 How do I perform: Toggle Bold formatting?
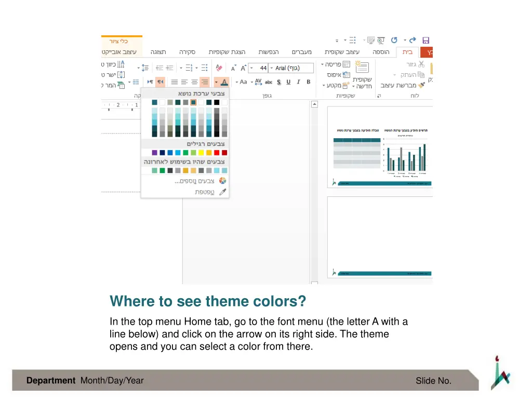click(308, 82)
